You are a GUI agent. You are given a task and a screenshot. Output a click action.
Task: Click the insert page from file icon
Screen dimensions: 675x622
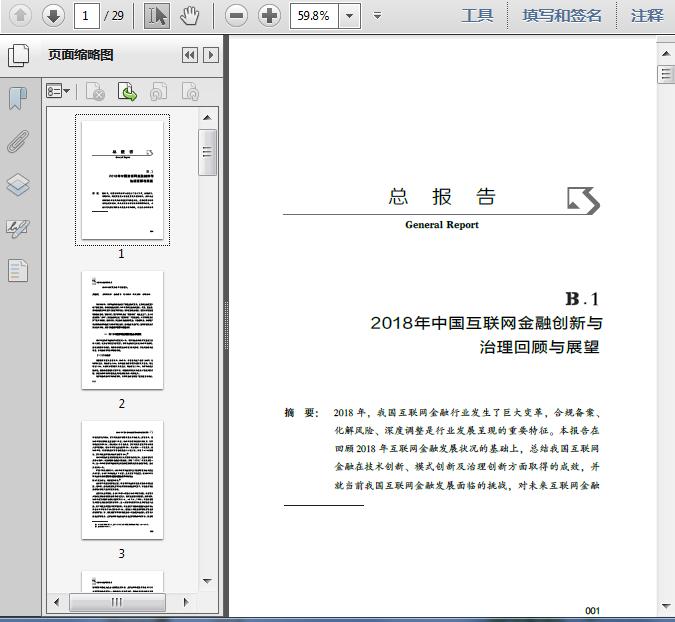click(x=127, y=91)
